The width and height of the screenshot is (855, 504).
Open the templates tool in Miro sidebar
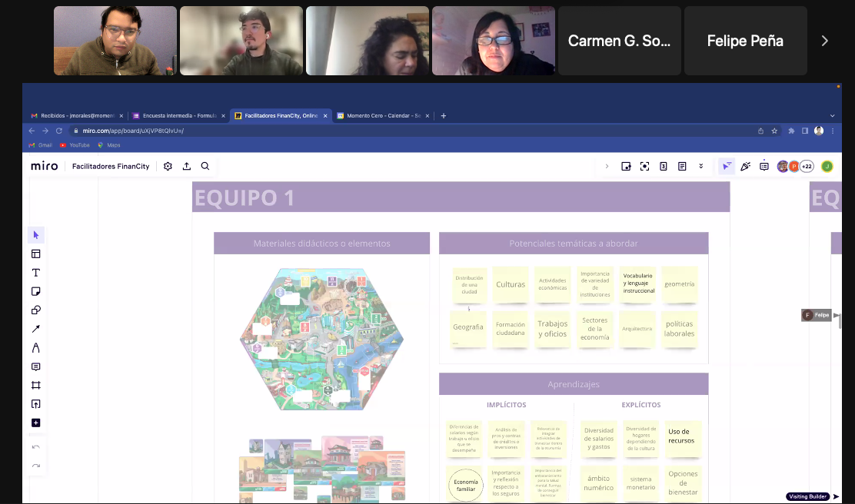pyautogui.click(x=36, y=254)
